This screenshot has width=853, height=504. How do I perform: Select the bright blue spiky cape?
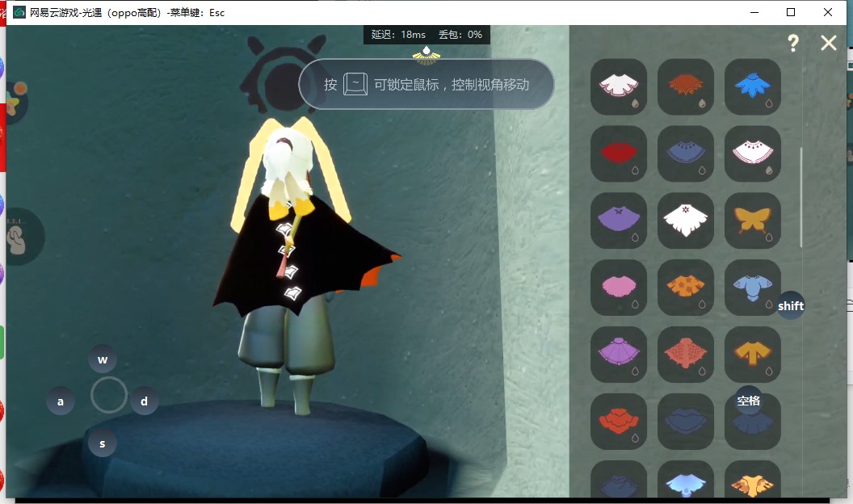click(x=752, y=86)
